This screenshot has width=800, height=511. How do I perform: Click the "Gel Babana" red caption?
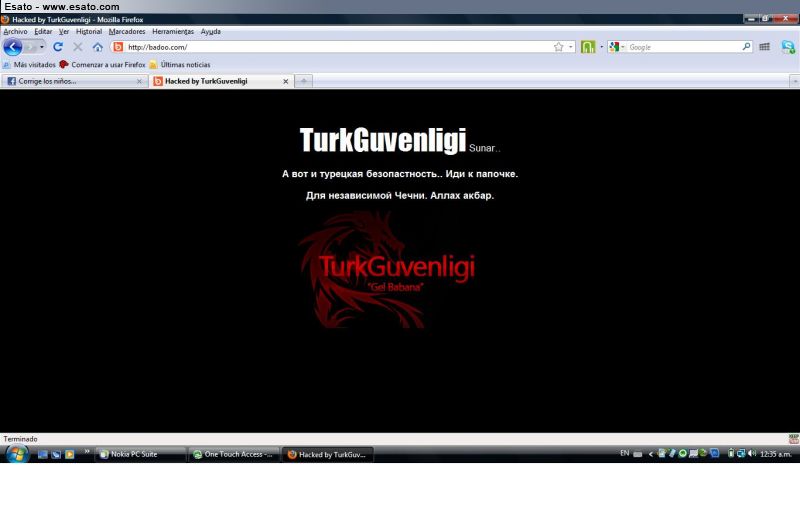395,287
